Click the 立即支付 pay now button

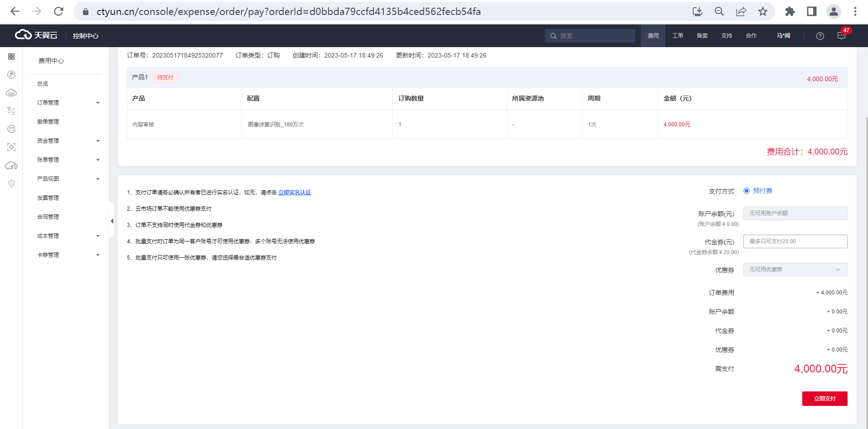(824, 399)
